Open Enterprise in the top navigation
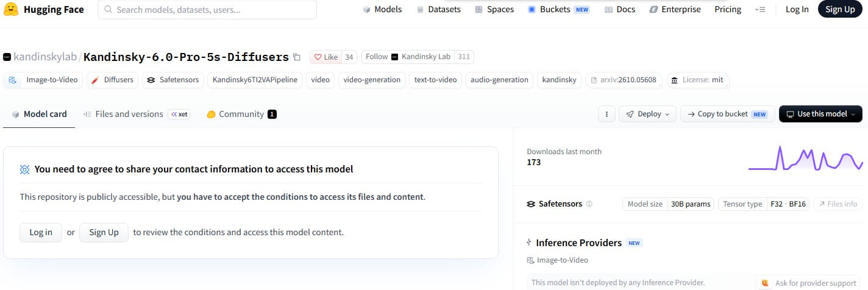The height and width of the screenshot is (290, 868). pos(675,9)
